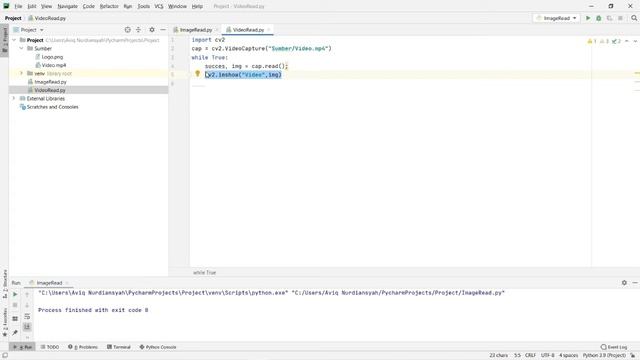The image size is (640, 360).
Task: Click the expand/collapse all icon in Project panel
Action: pyautogui.click(x=138, y=30)
